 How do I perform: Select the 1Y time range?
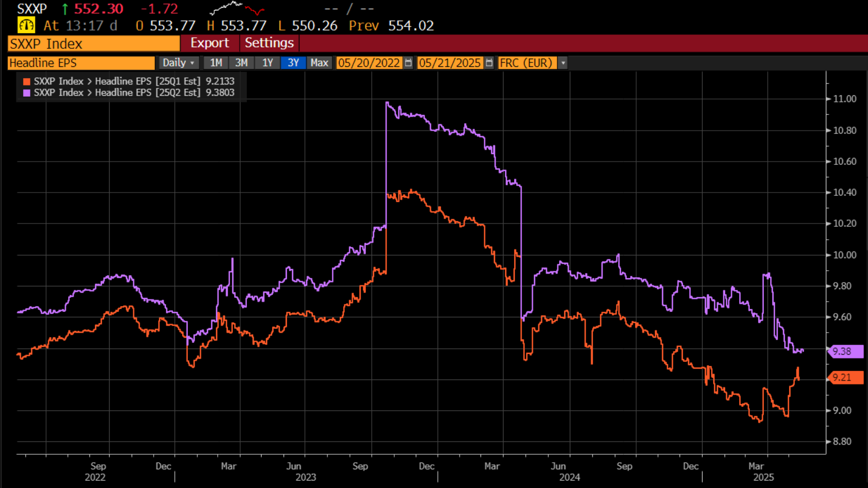(x=267, y=62)
